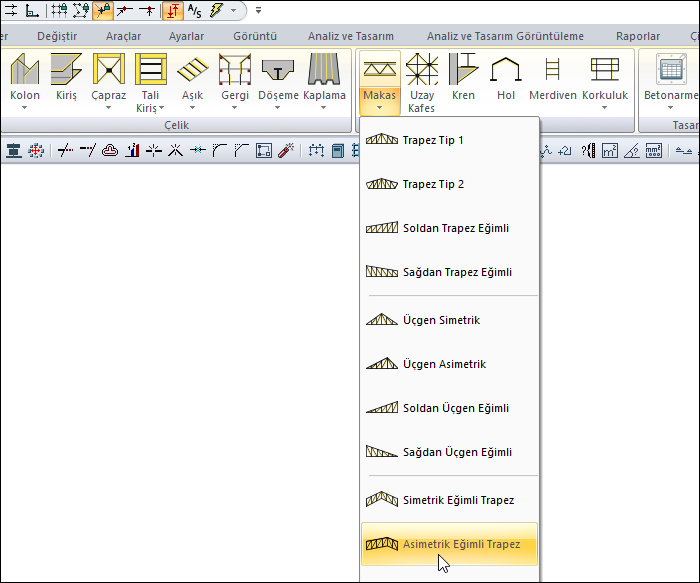
Task: Expand the Aşık purlin dropdown
Action: 192,108
